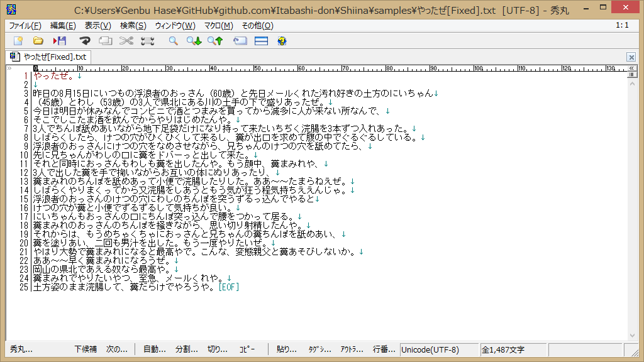The width and height of the screenshot is (644, 362).
Task: Click the Save floppy disk icon
Action: 60,41
